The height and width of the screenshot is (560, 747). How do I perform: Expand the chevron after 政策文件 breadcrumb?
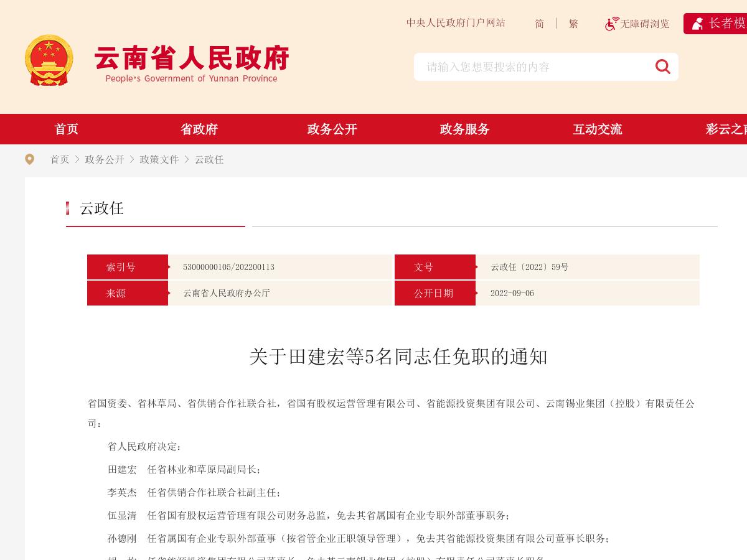pos(187,159)
